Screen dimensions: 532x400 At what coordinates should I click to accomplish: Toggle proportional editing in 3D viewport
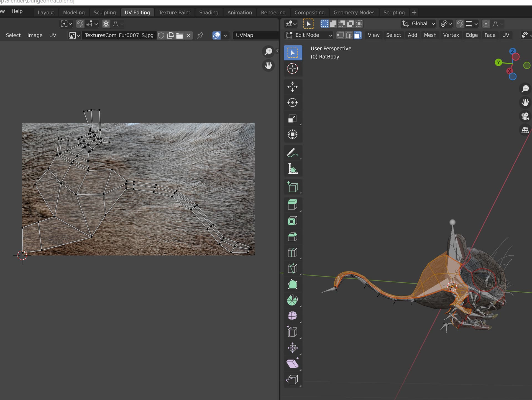[x=486, y=24]
